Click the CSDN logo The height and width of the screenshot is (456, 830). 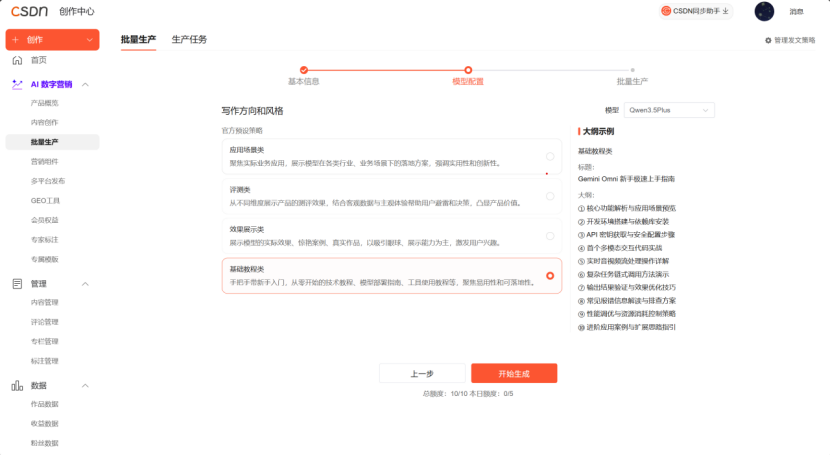[29, 11]
